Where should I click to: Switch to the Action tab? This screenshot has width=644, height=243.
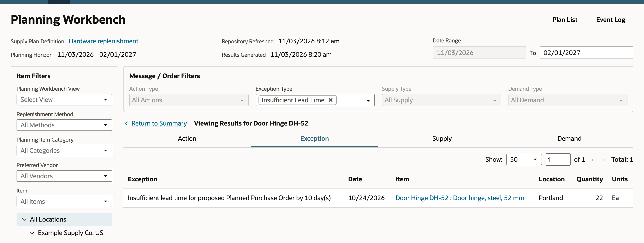tap(187, 139)
